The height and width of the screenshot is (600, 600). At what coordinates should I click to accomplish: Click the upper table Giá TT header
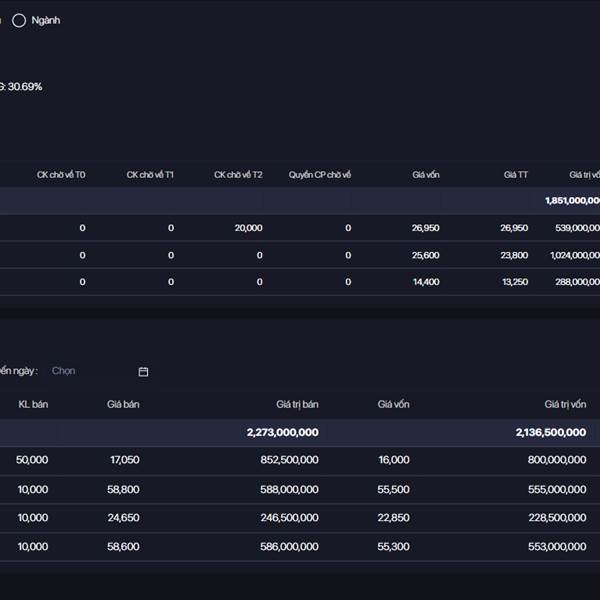(516, 175)
